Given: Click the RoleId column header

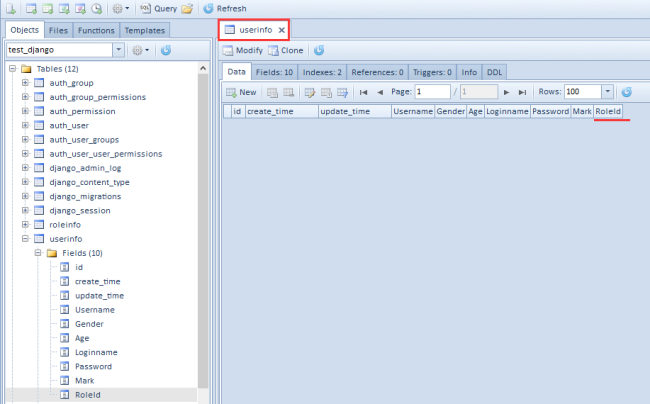Looking at the screenshot, I should (x=608, y=111).
